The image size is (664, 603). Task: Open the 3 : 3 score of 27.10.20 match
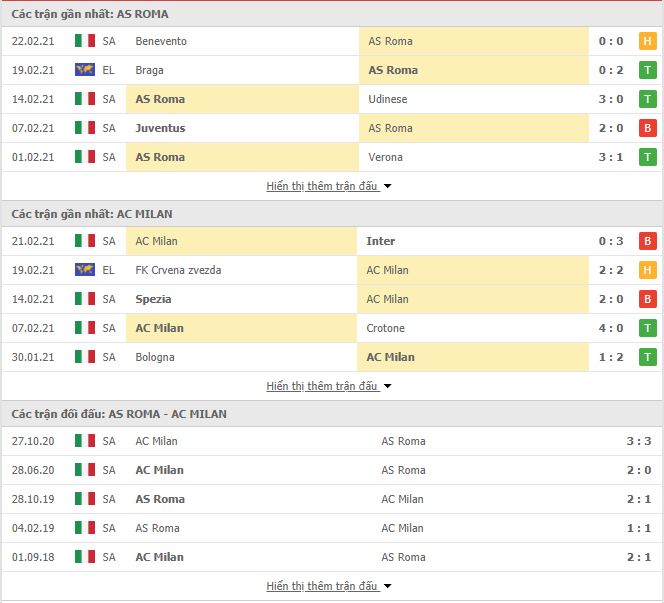pos(639,441)
